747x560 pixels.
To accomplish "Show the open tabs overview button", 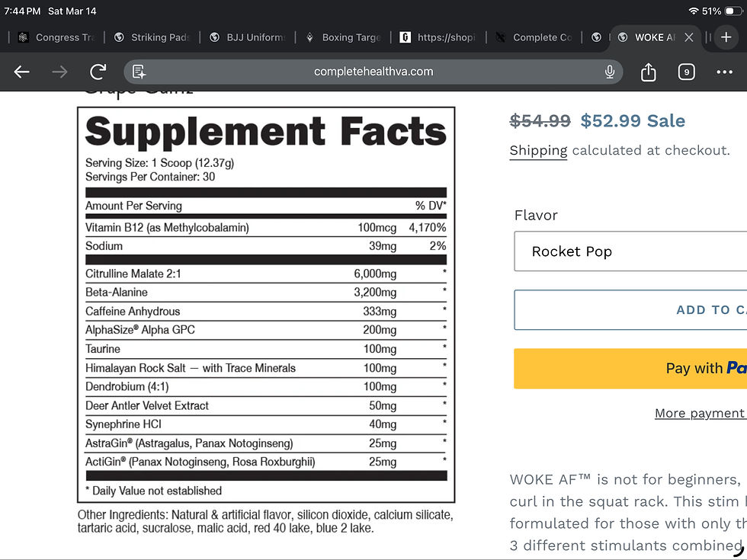I will tap(687, 72).
